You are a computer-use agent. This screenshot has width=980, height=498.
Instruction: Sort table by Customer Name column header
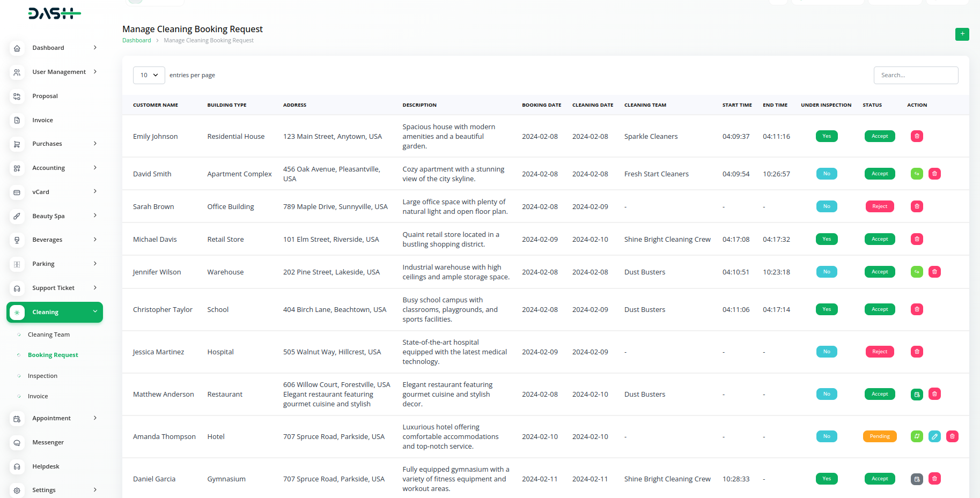tap(156, 105)
